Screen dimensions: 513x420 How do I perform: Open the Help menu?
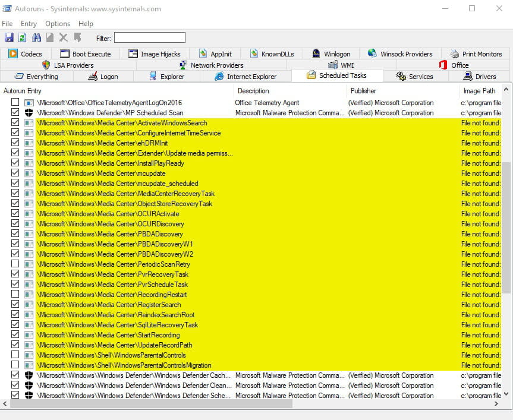click(x=86, y=24)
